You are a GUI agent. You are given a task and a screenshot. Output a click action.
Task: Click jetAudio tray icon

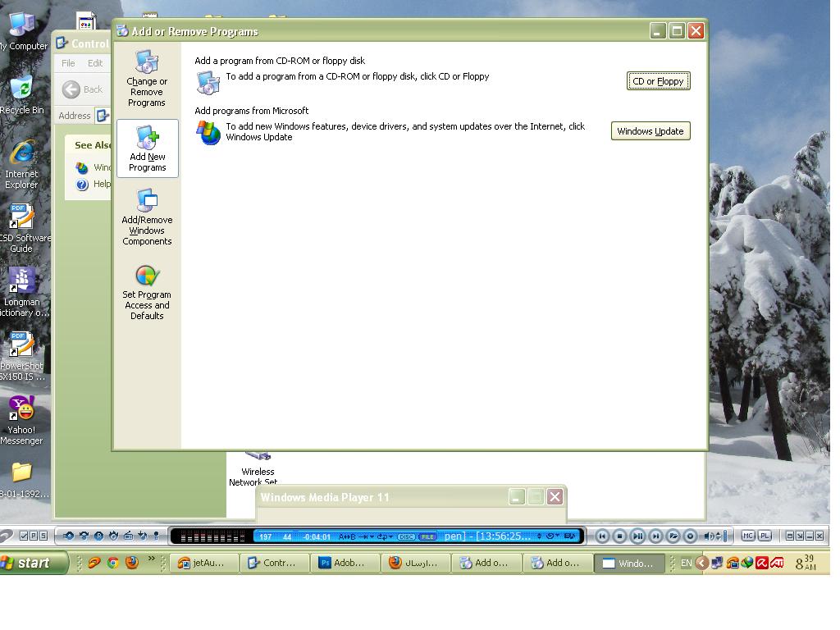pos(733,563)
